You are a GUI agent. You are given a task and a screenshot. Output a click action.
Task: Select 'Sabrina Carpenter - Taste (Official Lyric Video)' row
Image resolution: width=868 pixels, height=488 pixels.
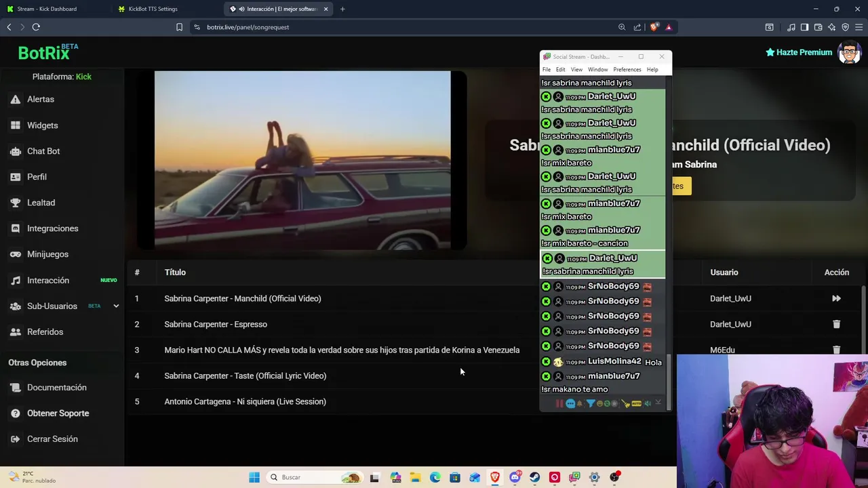(245, 375)
